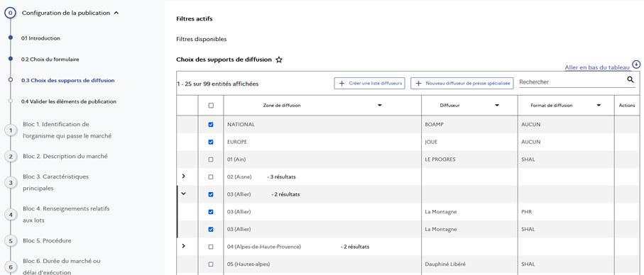Click the step 3 circle badge

[x=10, y=183]
